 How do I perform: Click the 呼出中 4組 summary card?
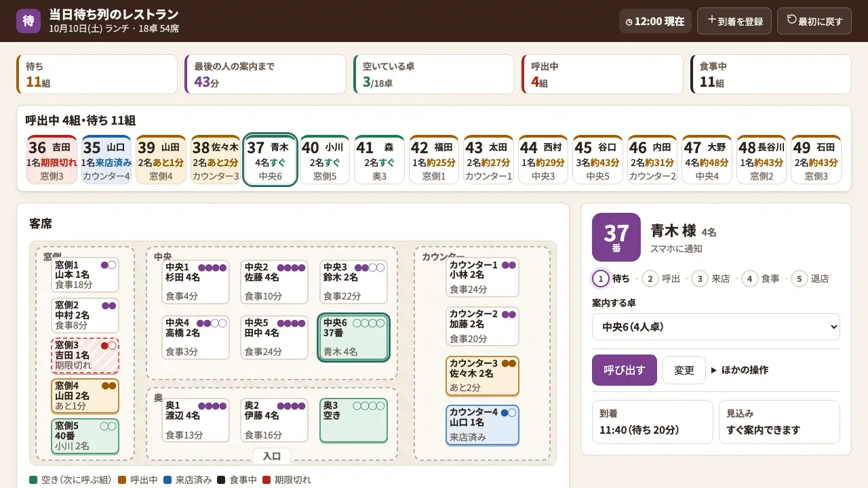pos(602,75)
